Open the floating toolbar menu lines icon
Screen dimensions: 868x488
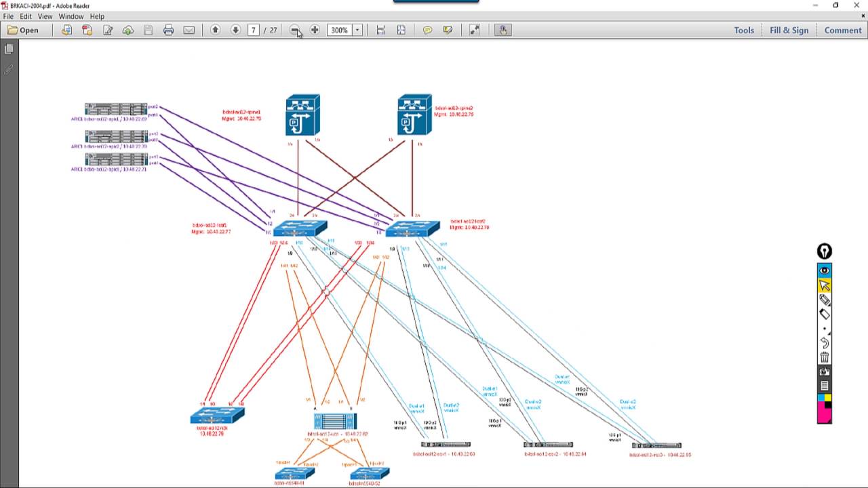(824, 386)
